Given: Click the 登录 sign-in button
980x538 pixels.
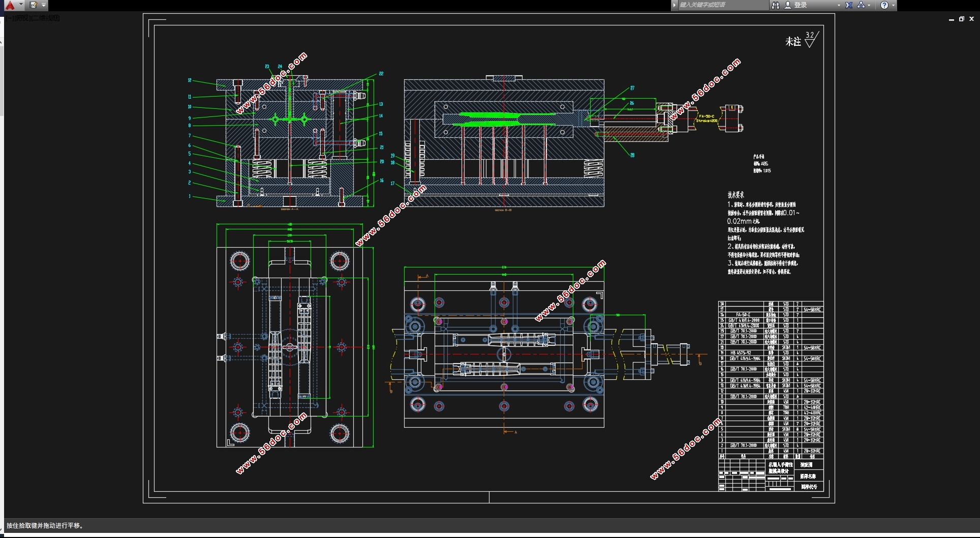Looking at the screenshot, I should [801, 5].
